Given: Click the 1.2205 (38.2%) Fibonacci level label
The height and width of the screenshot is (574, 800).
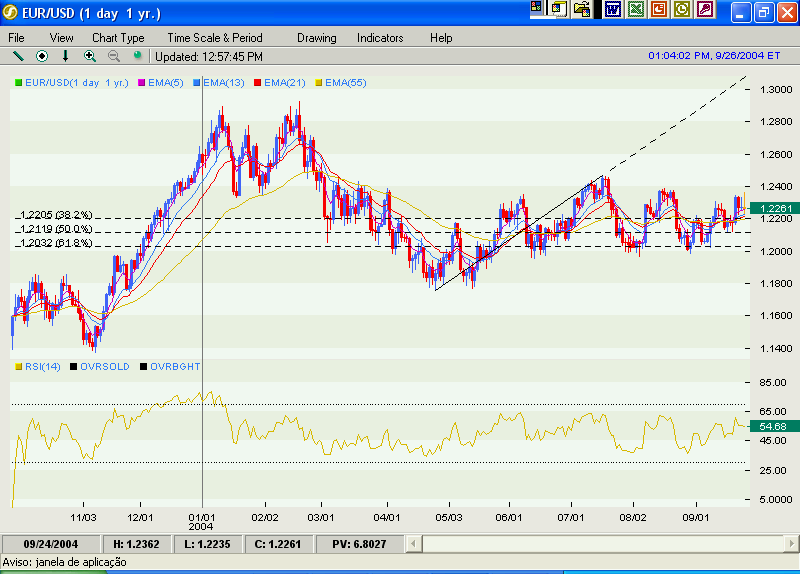Looking at the screenshot, I should 56,215.
